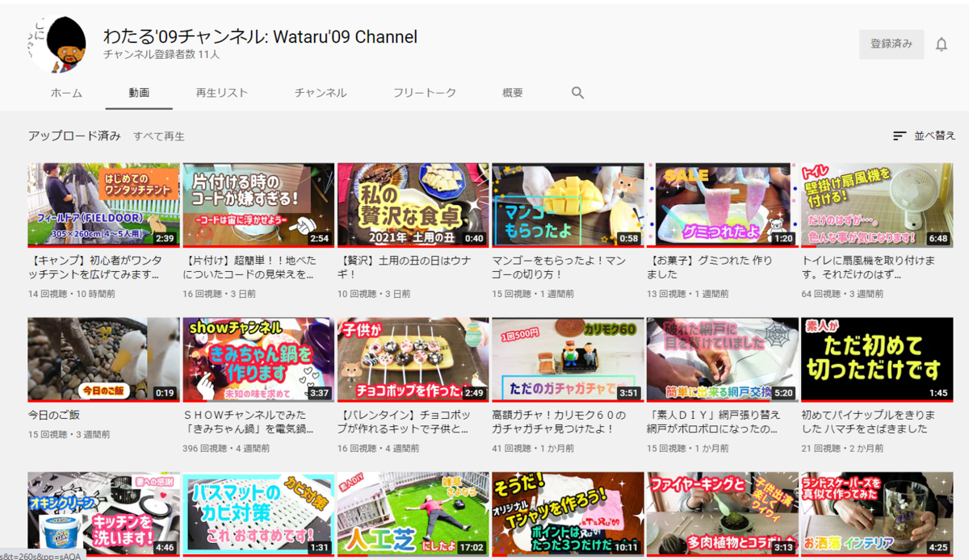969x560 pixels.
Task: Open the ただ初めて切っただけです thumbnail
Action: (877, 360)
